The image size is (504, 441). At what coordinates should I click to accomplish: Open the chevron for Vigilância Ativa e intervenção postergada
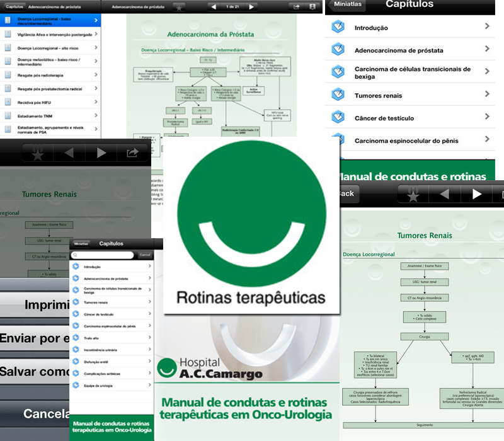click(96, 33)
